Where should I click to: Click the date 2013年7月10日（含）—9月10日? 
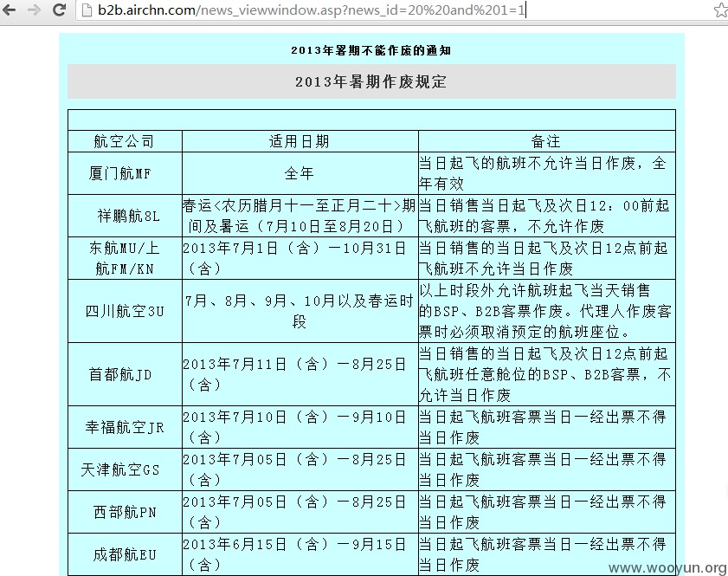pyautogui.click(x=300, y=427)
